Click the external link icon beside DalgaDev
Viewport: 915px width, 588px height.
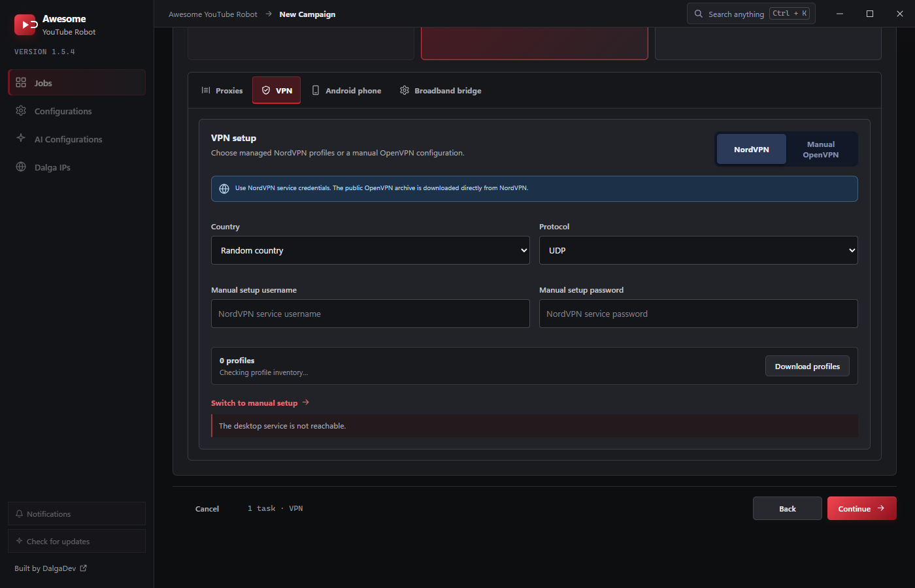83,568
